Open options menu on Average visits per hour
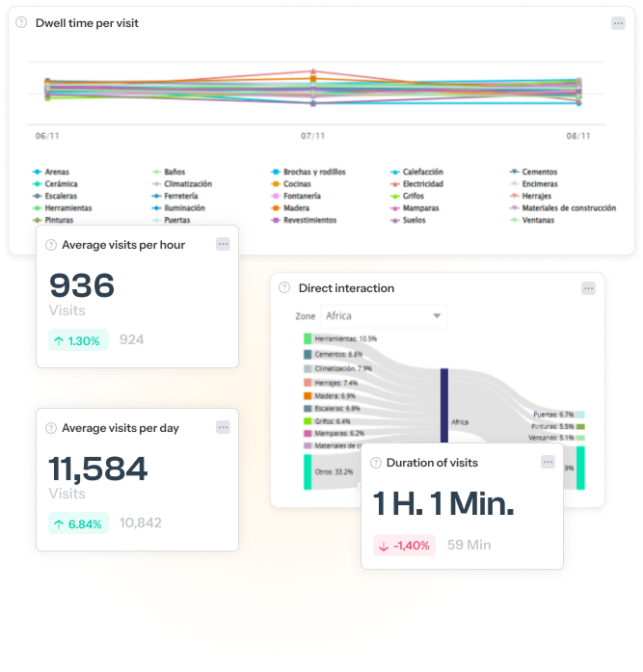The image size is (643, 672). [223, 245]
